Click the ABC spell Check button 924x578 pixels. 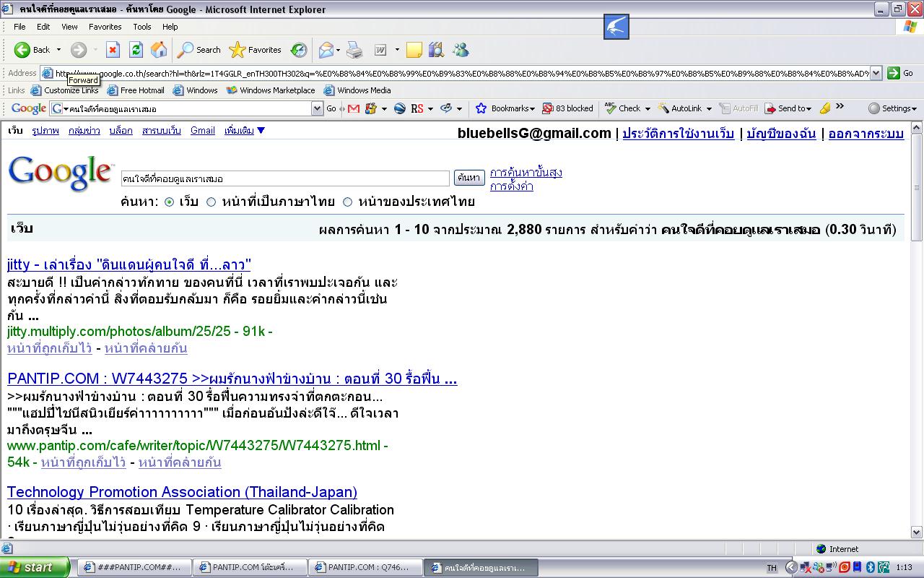coord(623,108)
